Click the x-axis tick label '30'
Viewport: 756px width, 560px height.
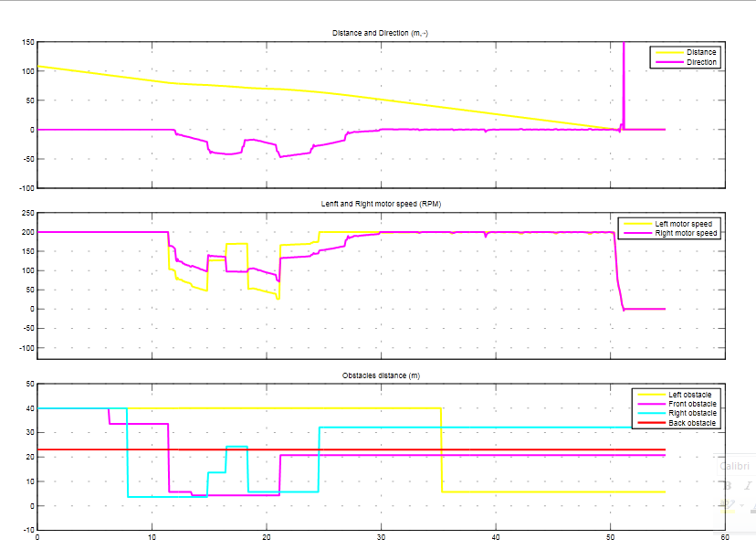pyautogui.click(x=381, y=537)
